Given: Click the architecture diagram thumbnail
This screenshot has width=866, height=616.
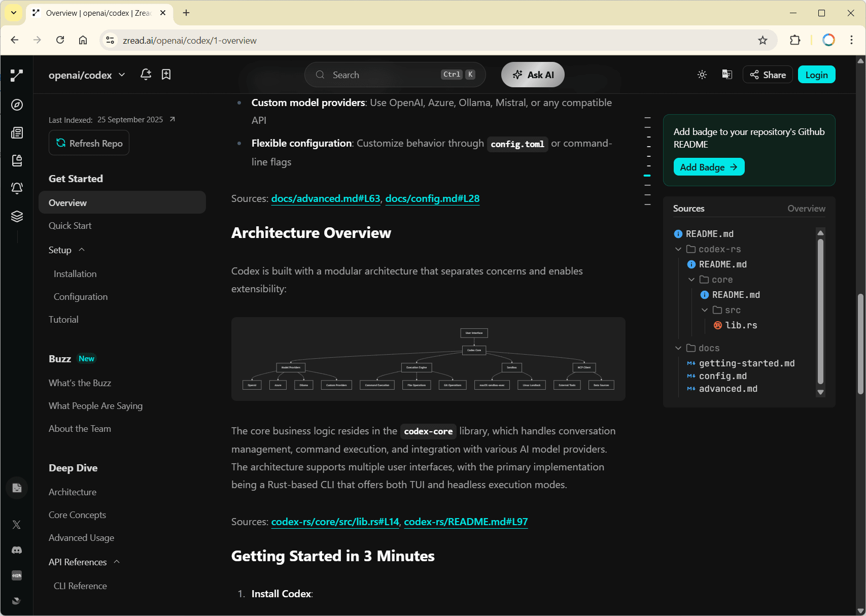Looking at the screenshot, I should point(428,359).
